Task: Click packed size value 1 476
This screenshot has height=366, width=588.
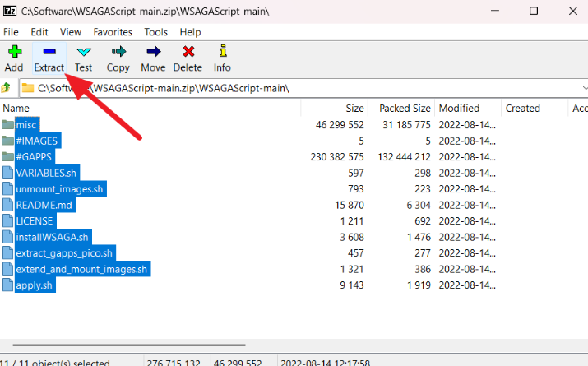Action: tap(419, 238)
